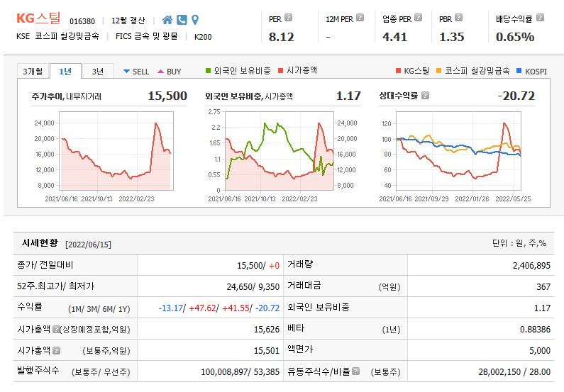Select the 1년 chart tab

pyautogui.click(x=65, y=71)
